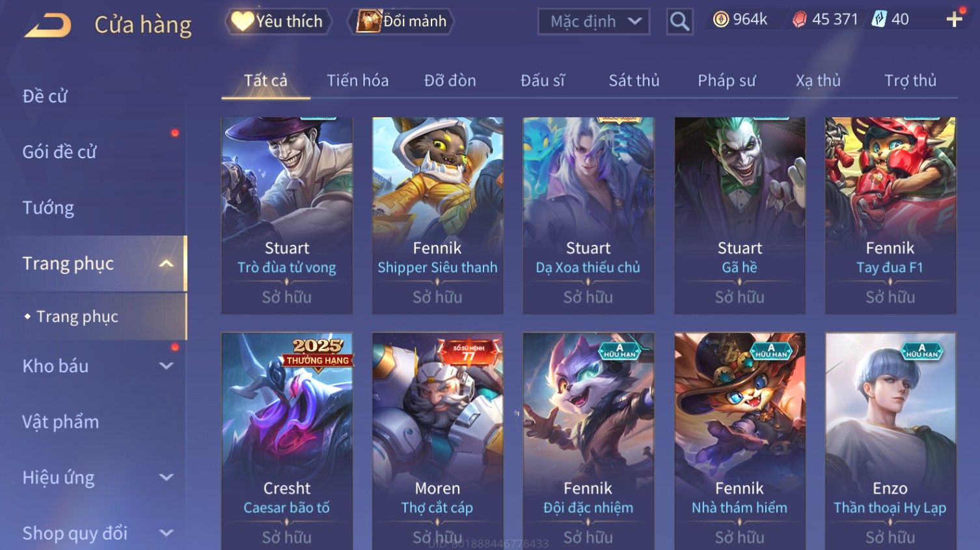Tap the red gem currency icon
The image size is (980, 550).
tap(799, 20)
